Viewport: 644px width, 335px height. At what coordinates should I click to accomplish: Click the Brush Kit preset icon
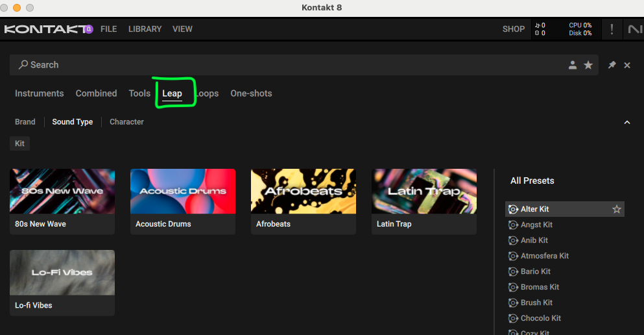coord(513,303)
